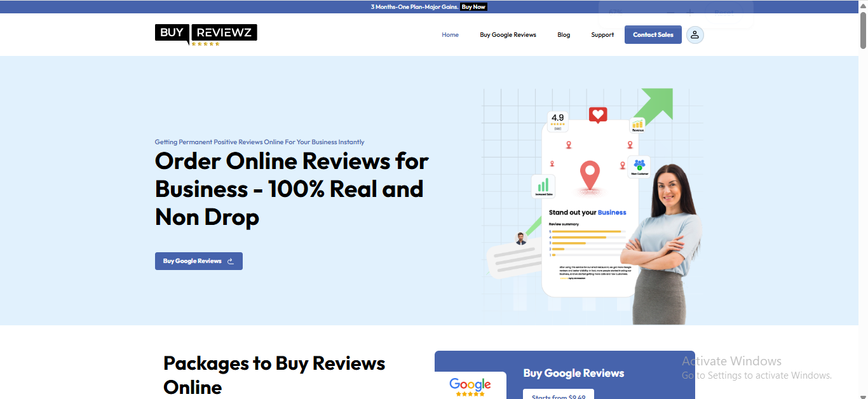Click the New Customer icon badge

tap(639, 167)
